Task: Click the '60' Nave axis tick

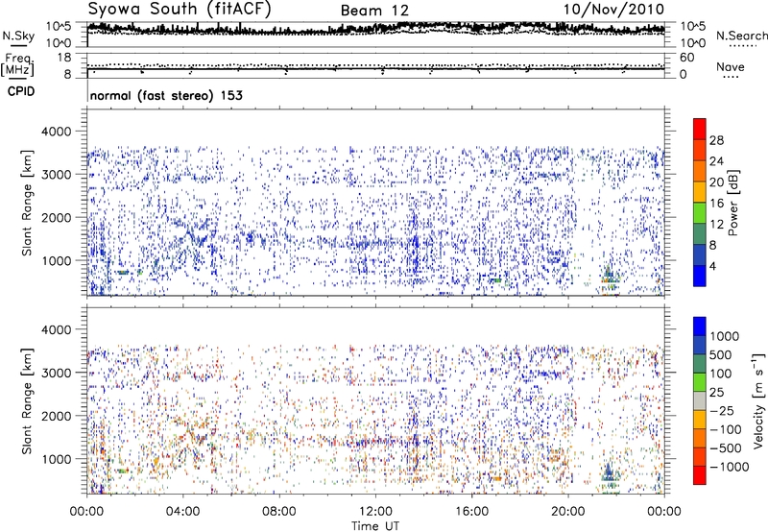Action: point(686,58)
